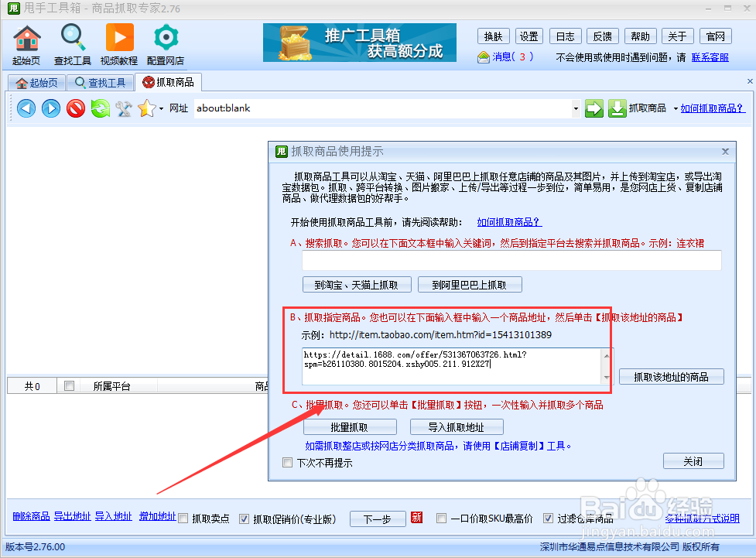Refresh page with the green refresh icon

101,108
